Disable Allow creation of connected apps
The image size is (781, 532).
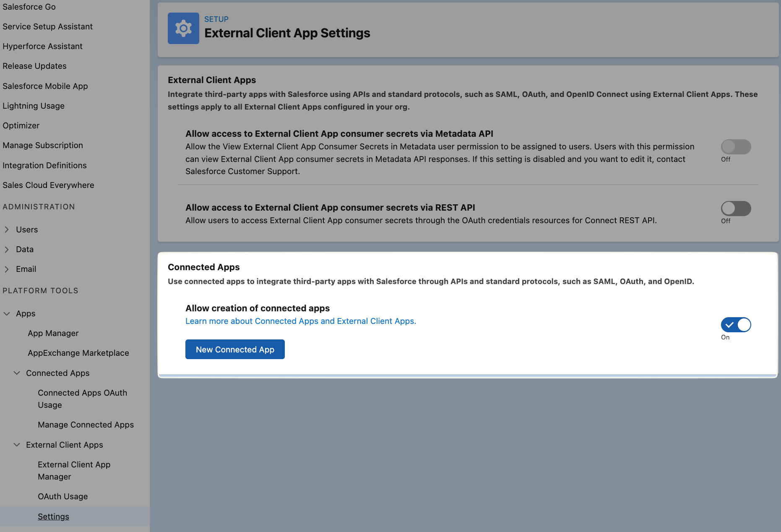point(736,325)
